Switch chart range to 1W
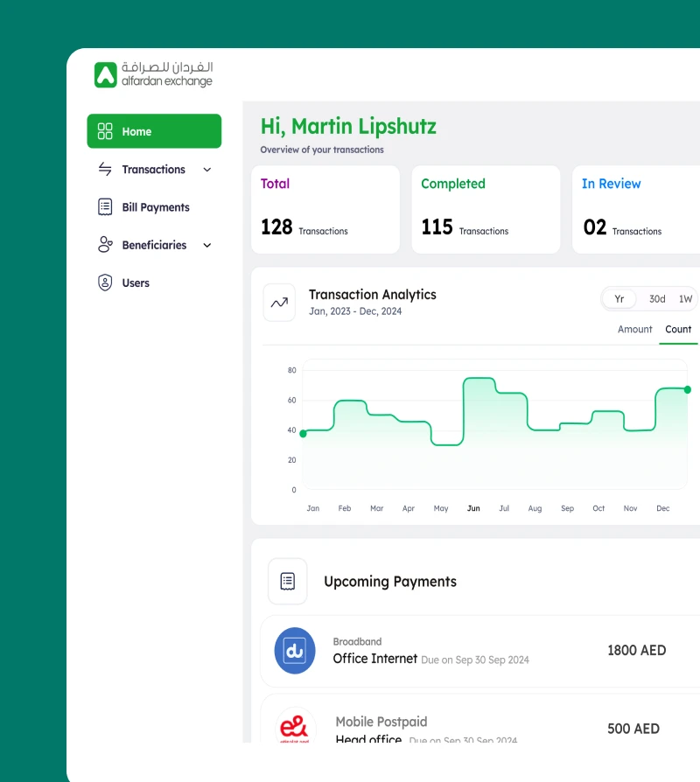The image size is (700, 782). tap(685, 299)
